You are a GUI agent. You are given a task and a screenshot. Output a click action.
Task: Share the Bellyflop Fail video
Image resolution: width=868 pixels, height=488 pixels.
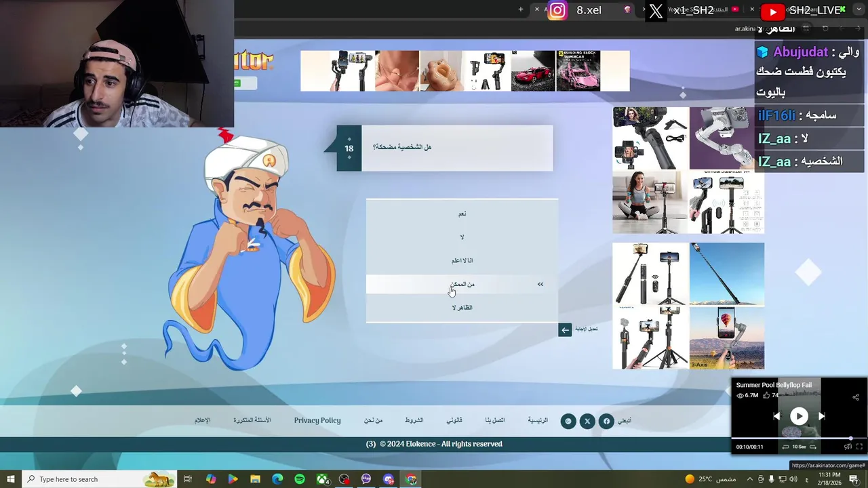click(855, 397)
